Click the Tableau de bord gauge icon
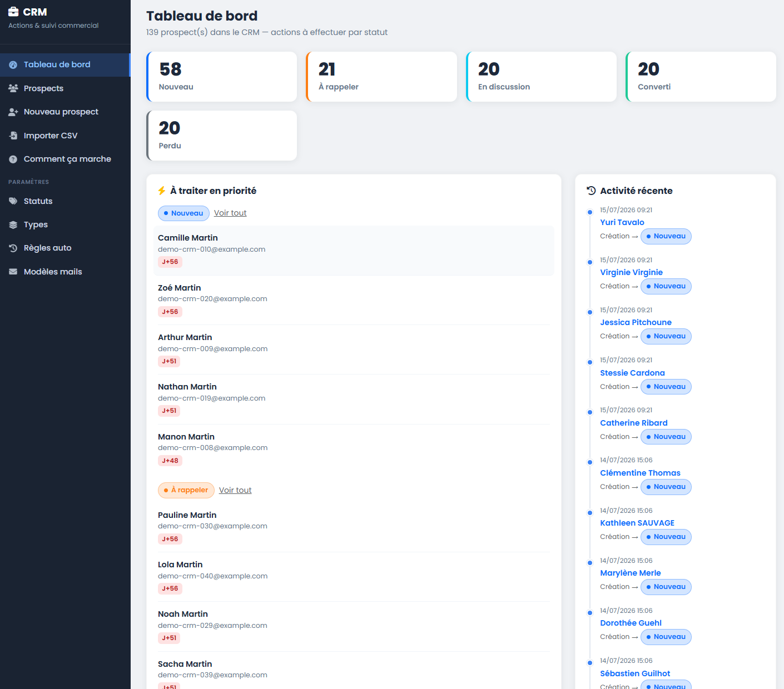Screen dimensions: 784x689 click(13, 65)
